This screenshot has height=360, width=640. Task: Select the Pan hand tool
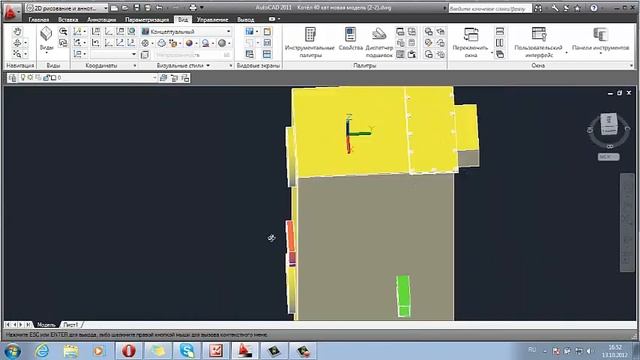tap(17, 32)
